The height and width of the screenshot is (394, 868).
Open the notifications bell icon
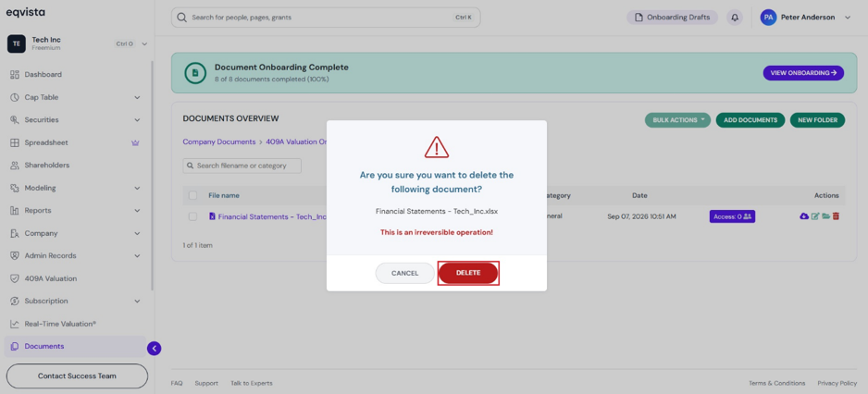[x=735, y=18]
